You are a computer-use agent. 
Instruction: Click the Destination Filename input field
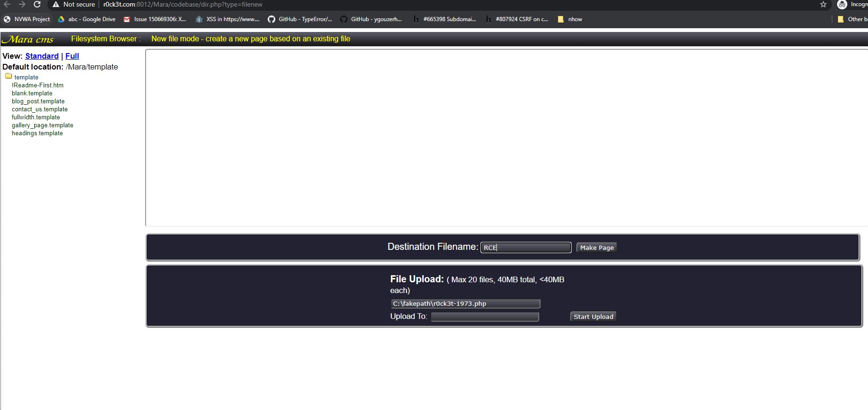pos(526,248)
